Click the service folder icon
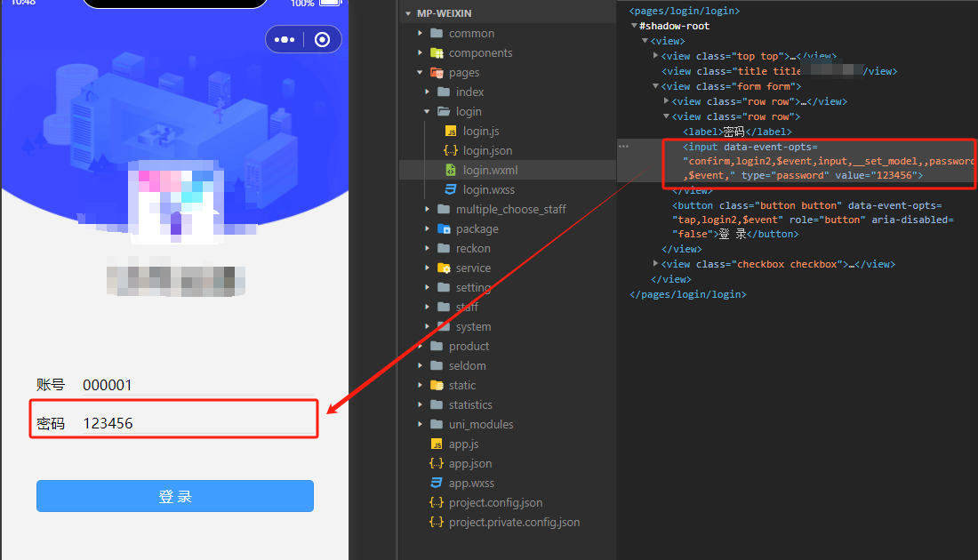The width and height of the screenshot is (978, 560). tap(444, 268)
